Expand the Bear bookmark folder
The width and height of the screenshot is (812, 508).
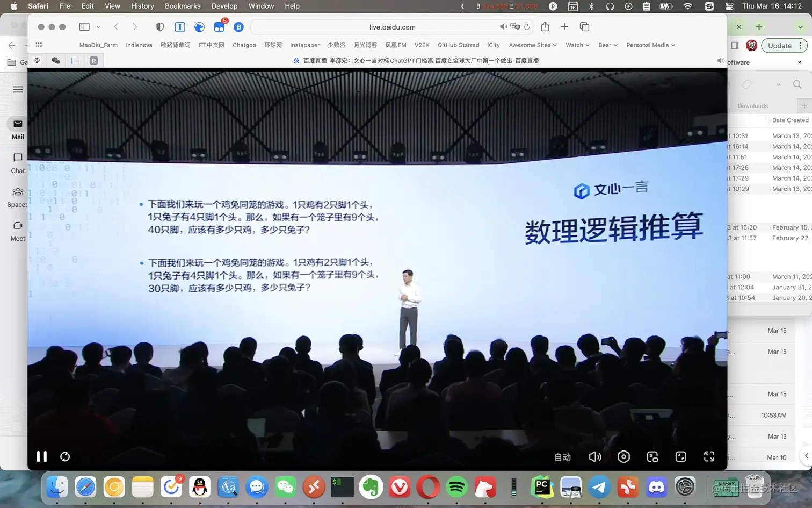click(x=608, y=45)
